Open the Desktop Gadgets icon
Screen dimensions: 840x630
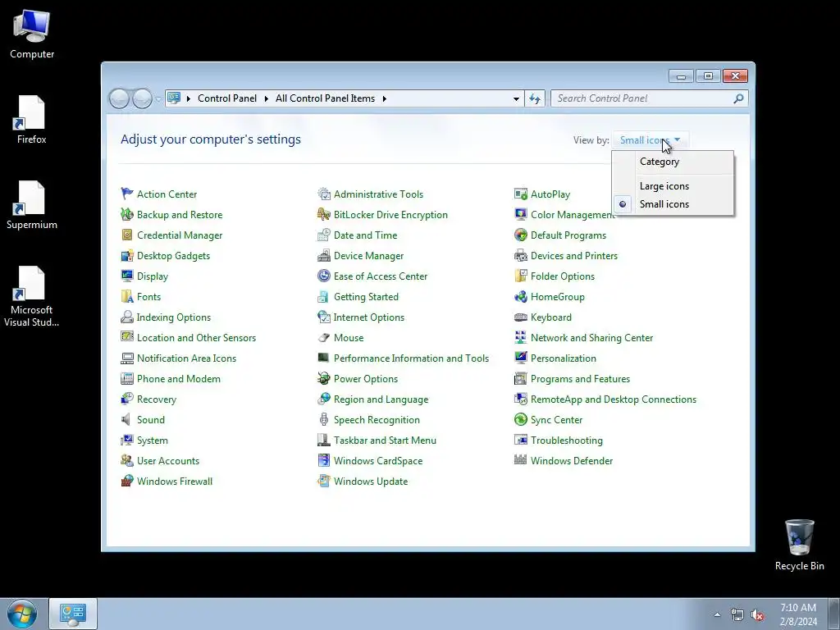coord(127,256)
